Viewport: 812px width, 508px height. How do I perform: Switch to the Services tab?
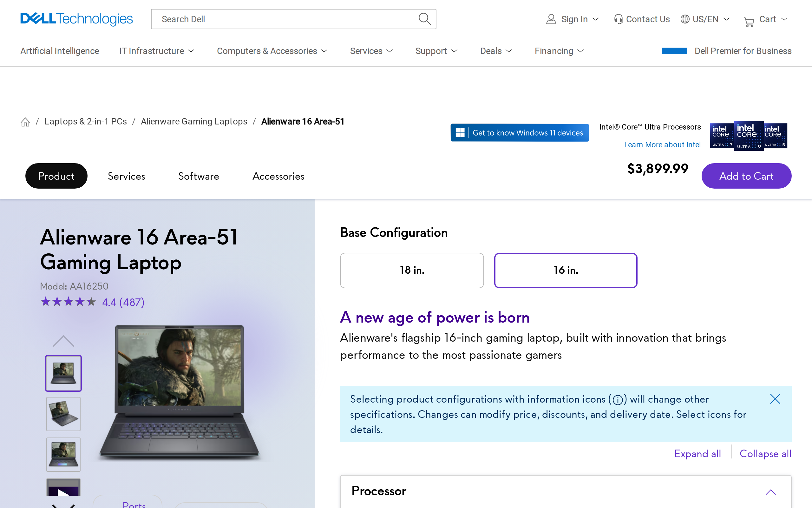point(127,176)
